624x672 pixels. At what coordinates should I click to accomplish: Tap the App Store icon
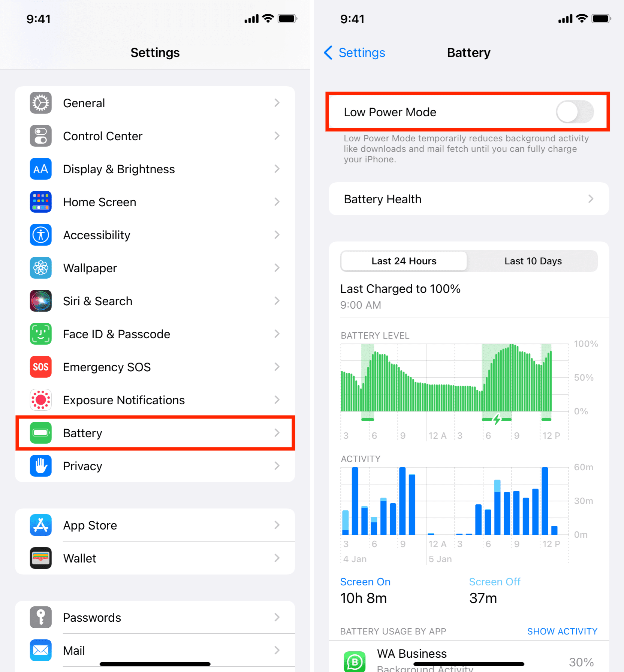tap(40, 525)
